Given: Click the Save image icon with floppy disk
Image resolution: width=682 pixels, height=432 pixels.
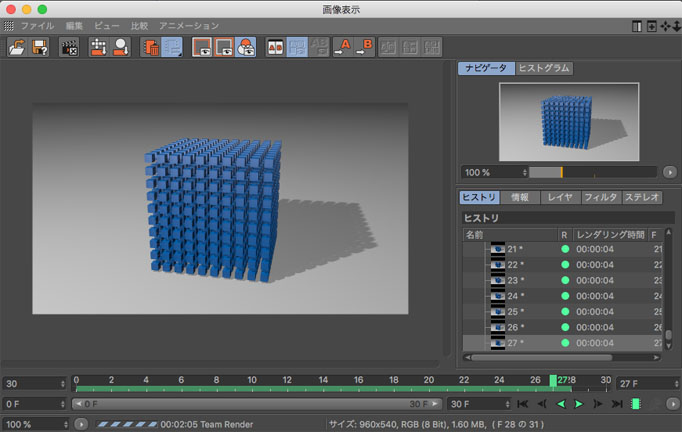Looking at the screenshot, I should (40, 47).
